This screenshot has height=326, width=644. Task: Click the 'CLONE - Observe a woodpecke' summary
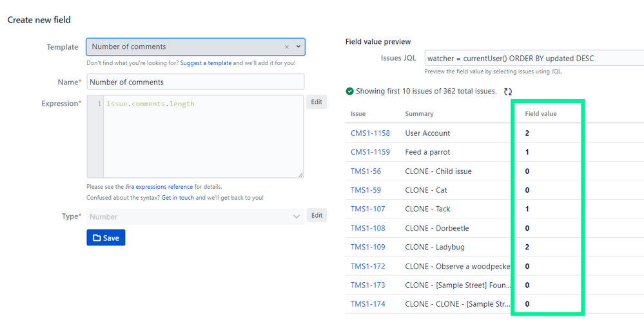pyautogui.click(x=458, y=266)
